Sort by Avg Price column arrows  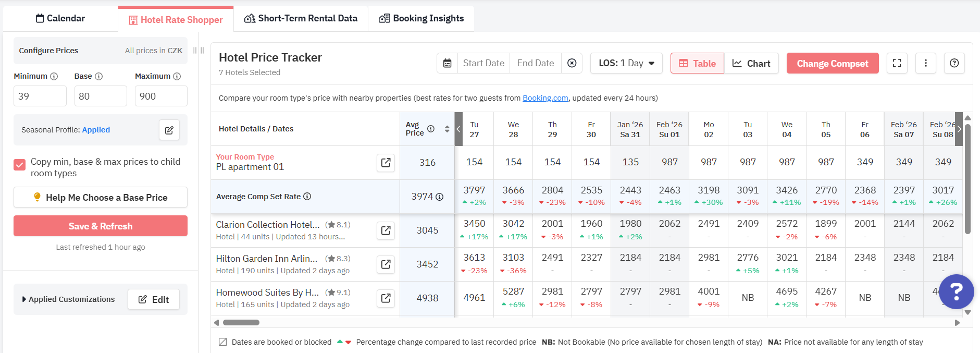coord(446,129)
